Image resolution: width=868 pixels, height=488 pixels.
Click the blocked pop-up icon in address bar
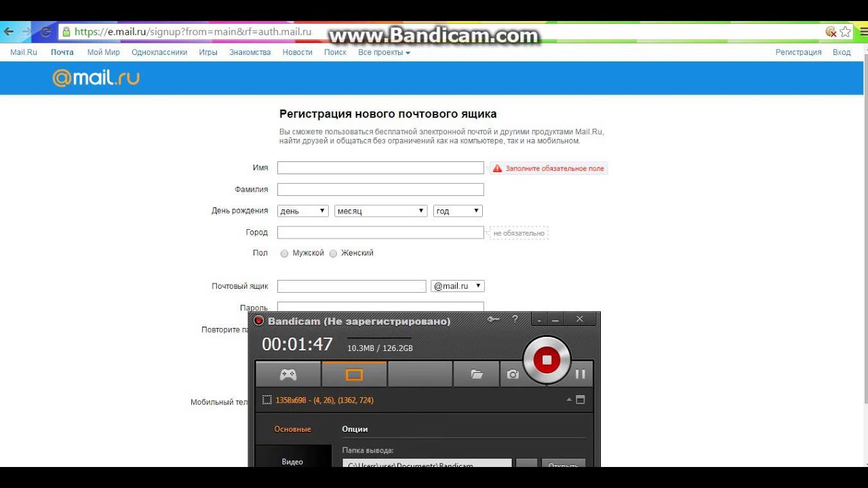pyautogui.click(x=831, y=32)
